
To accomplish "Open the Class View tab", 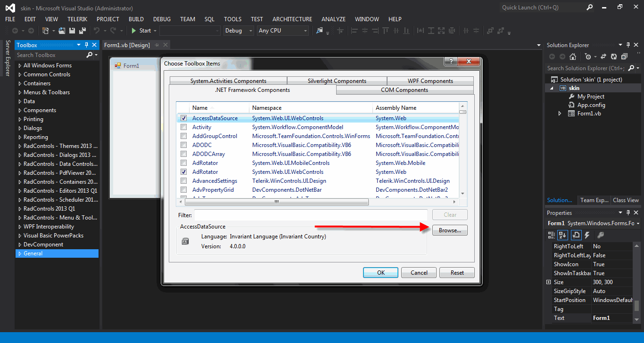I will click(626, 200).
